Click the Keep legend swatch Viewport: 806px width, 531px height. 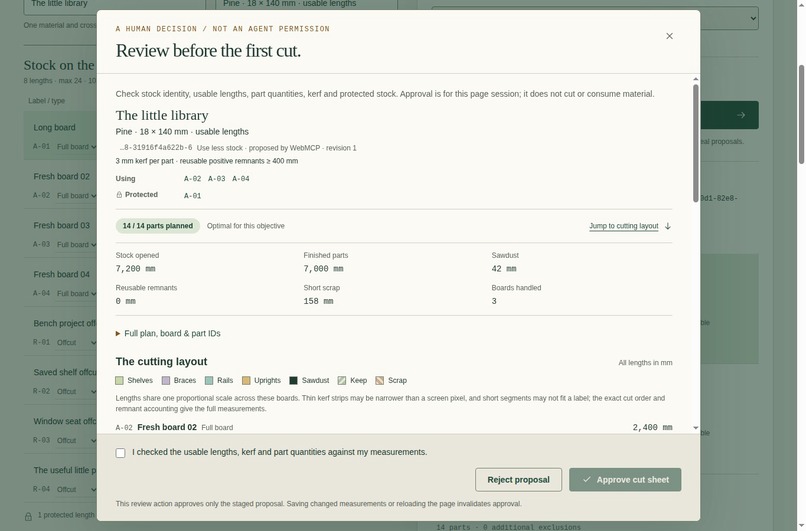pos(342,380)
